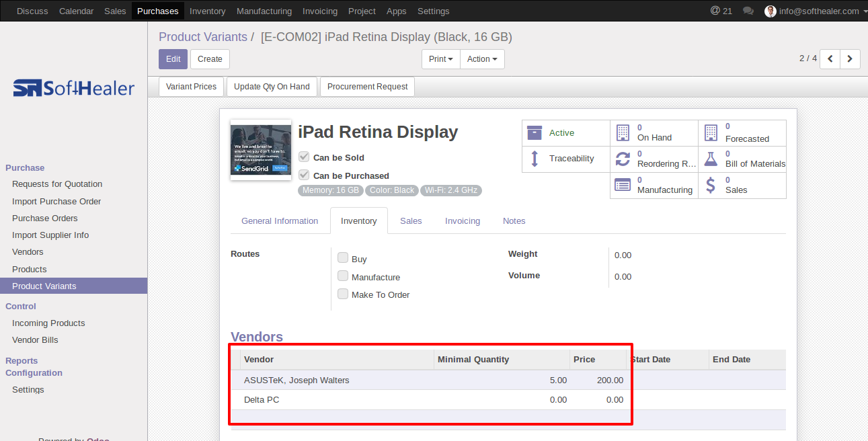Click the Update Qty On Hand button

[x=272, y=87]
